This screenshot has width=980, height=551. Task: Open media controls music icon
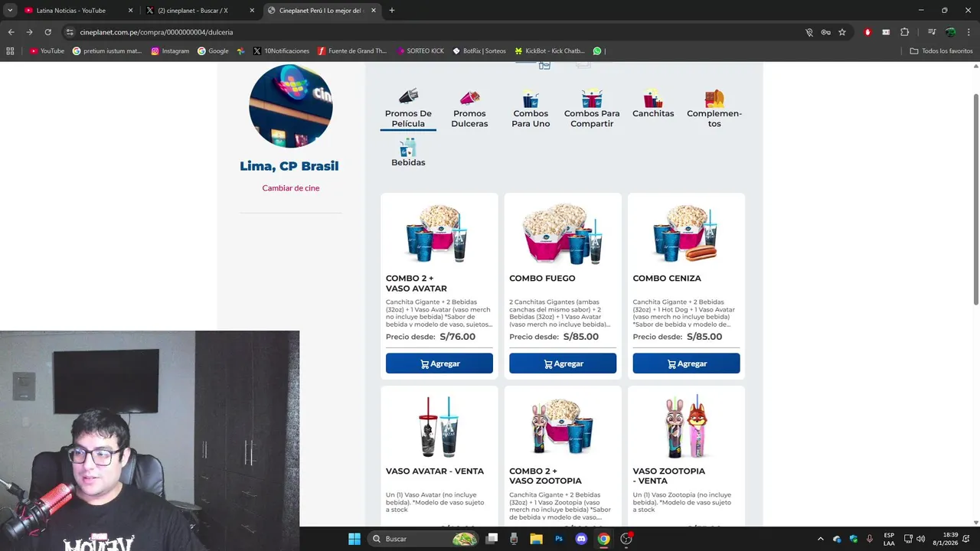click(x=932, y=32)
